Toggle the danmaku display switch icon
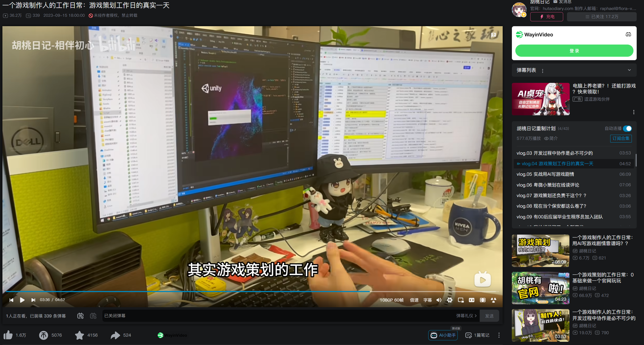Screen dimensions: 644x345 [80, 316]
